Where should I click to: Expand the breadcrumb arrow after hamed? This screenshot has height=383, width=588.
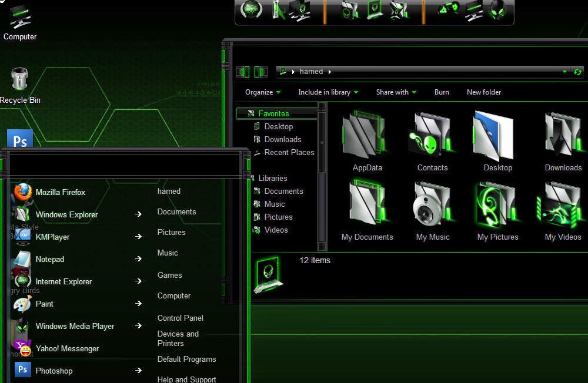[x=329, y=72]
